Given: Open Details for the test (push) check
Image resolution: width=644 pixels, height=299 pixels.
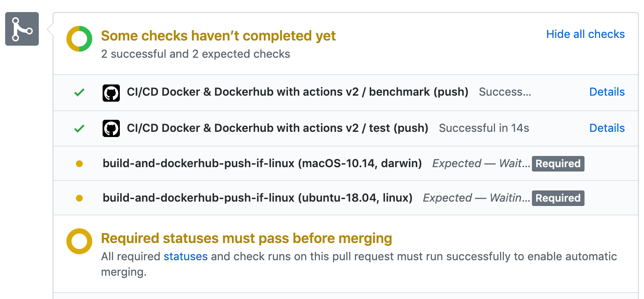Looking at the screenshot, I should 607,128.
